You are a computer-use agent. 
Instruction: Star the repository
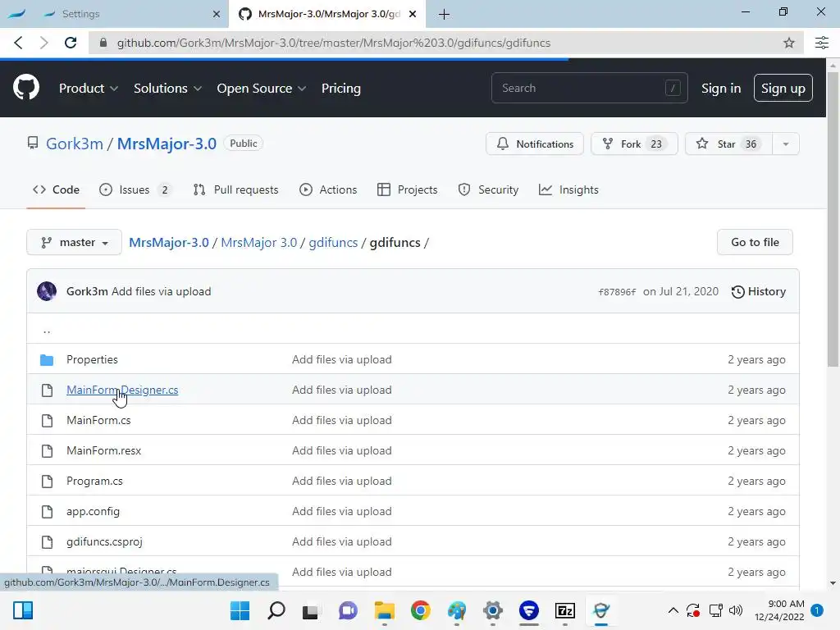(x=728, y=144)
